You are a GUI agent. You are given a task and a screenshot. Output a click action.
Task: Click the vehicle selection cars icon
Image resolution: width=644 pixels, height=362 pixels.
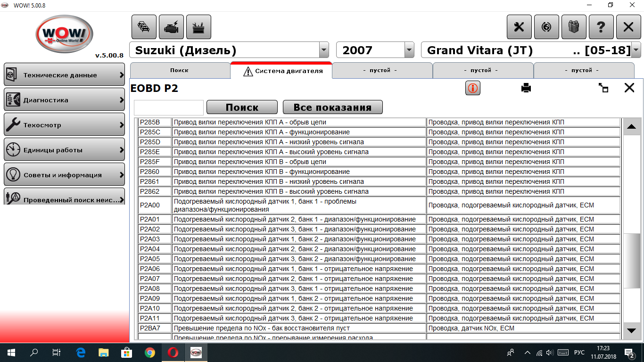click(144, 27)
